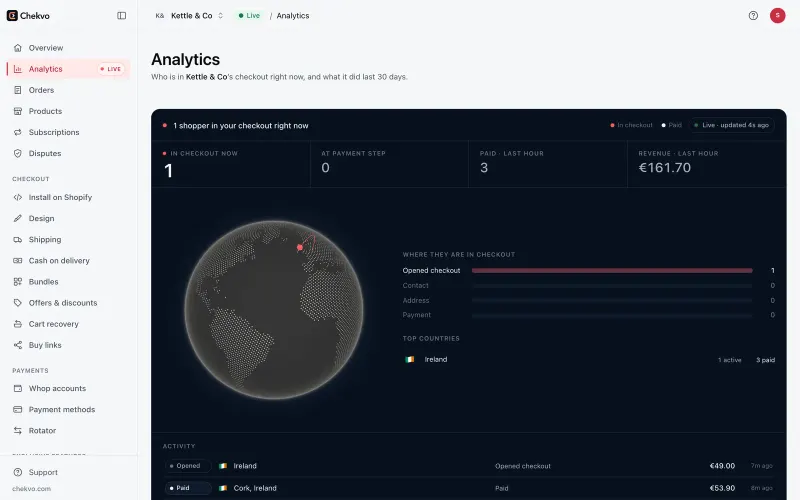This screenshot has height=500, width=800.
Task: Click the €53.90 activity amount
Action: tap(722, 488)
